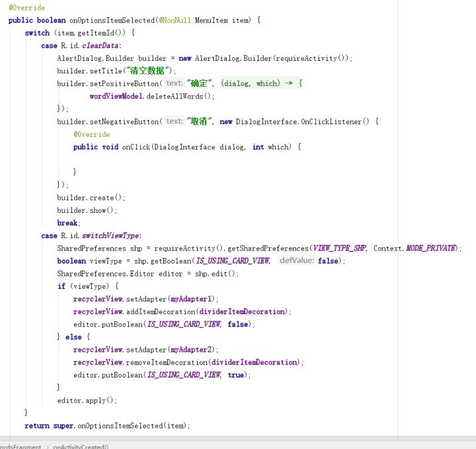The width and height of the screenshot is (476, 449).
Task: Click the onOptionsItemSelected method name in its declaration
Action: 112,20
